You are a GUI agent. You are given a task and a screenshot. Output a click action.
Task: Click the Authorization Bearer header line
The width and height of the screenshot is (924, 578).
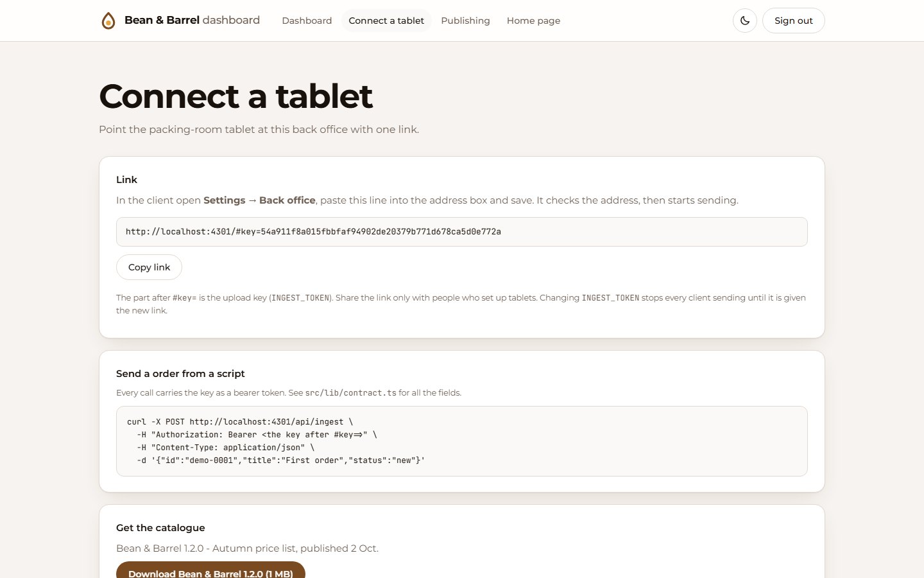[257, 435]
